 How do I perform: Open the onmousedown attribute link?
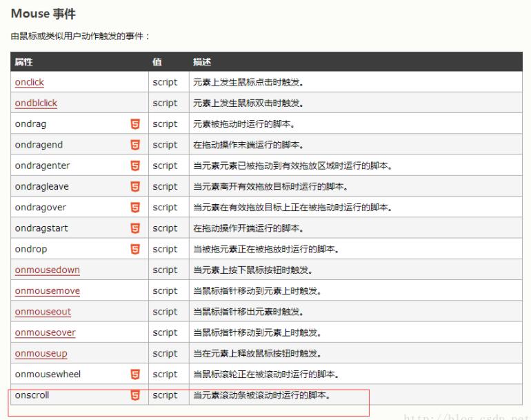48,270
